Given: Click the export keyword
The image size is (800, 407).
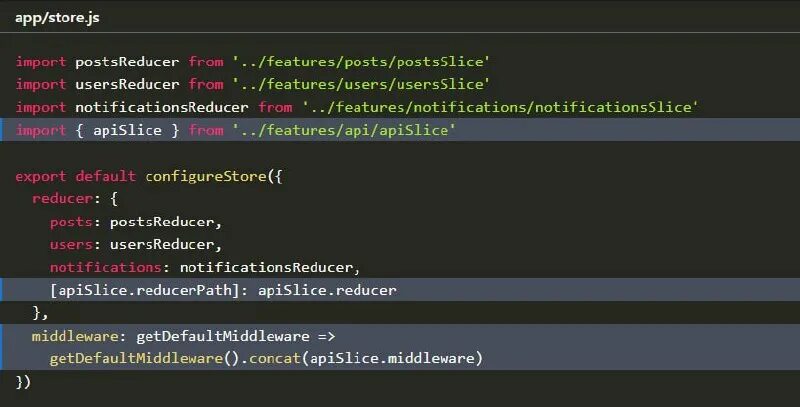Looking at the screenshot, I should (x=41, y=176).
